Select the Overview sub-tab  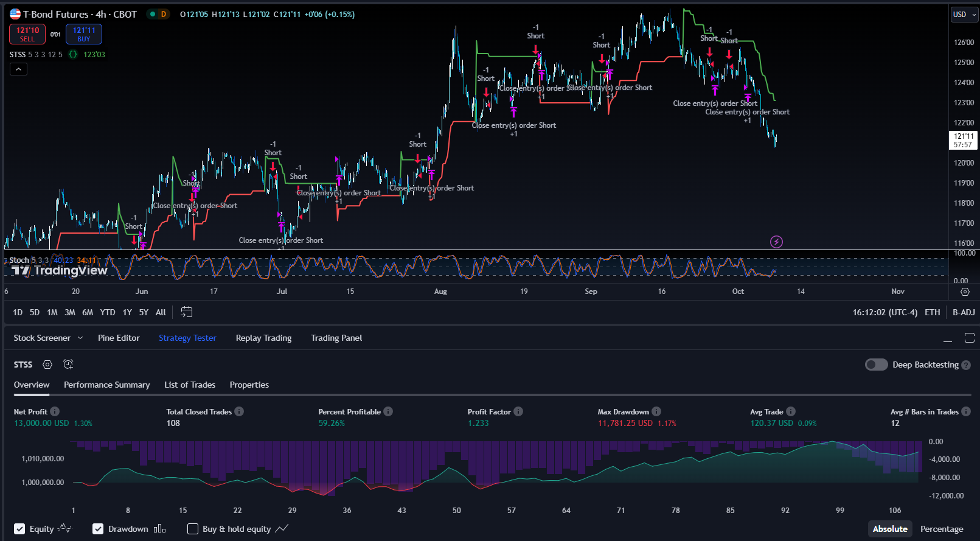[32, 385]
